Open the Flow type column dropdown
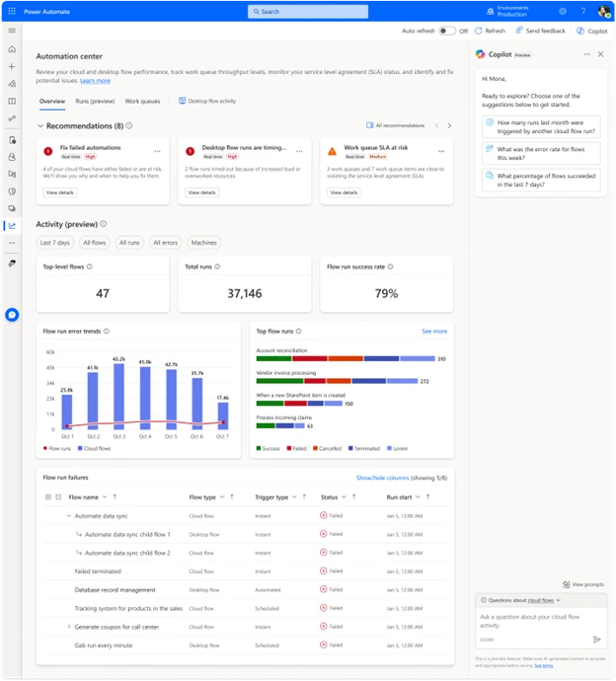616x681 pixels. 220,497
